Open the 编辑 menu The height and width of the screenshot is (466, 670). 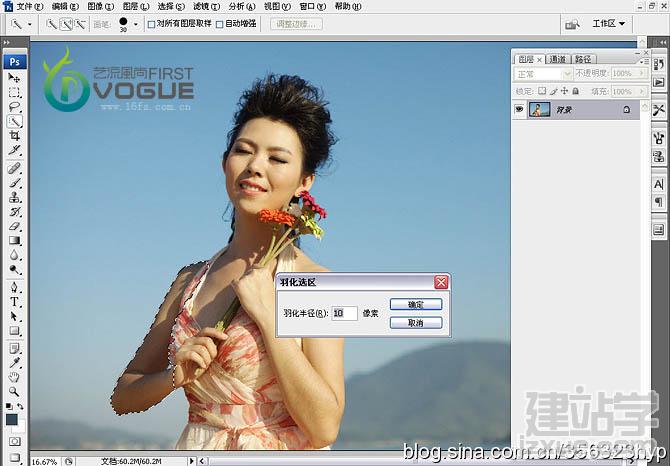coord(65,6)
